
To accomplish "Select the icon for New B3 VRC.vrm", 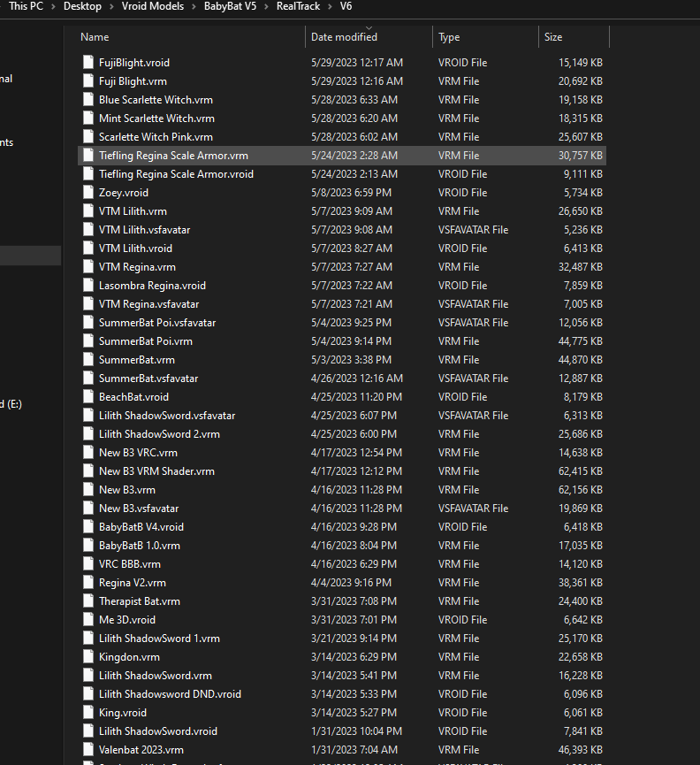I will point(87,453).
